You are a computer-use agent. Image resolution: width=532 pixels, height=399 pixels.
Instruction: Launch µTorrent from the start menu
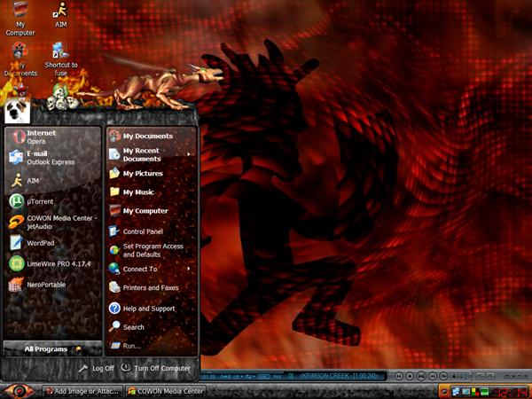(52, 201)
